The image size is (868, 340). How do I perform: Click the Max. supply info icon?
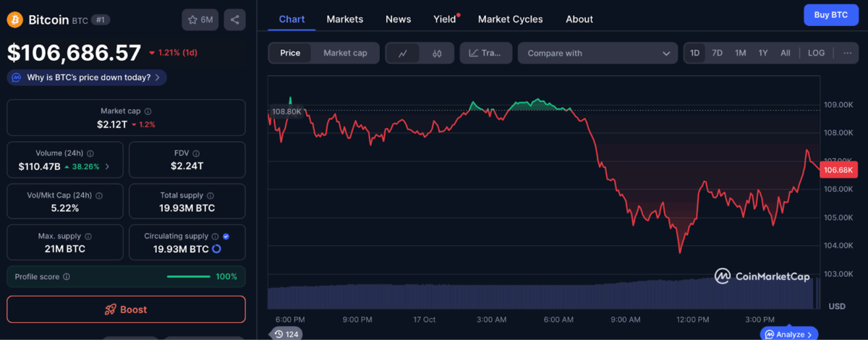88,237
